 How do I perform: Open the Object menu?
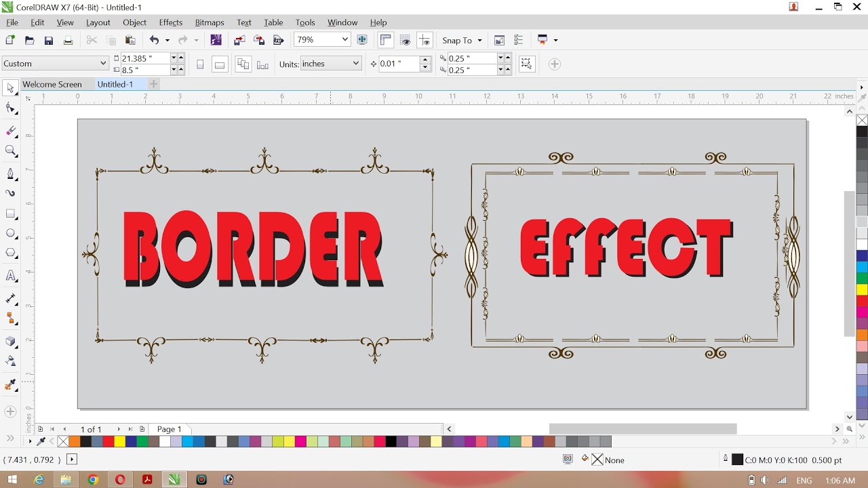click(135, 22)
